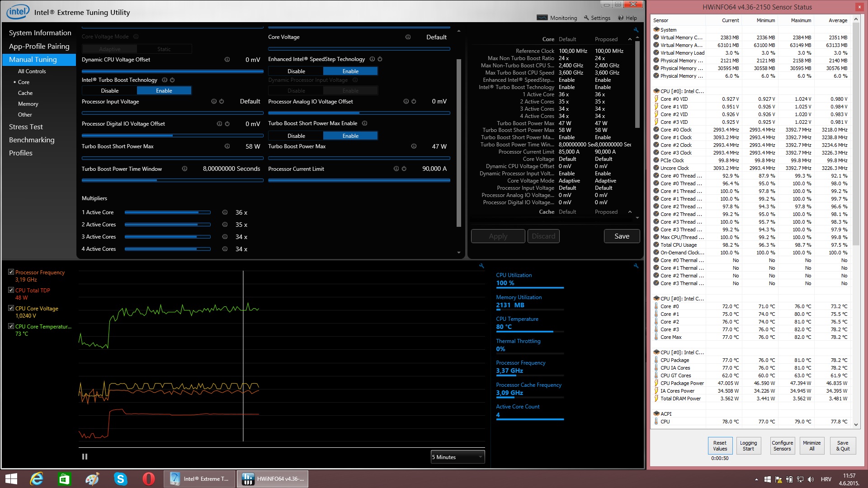868x488 pixels.
Task: Open Monitoring in top menu
Action: pyautogui.click(x=557, y=18)
